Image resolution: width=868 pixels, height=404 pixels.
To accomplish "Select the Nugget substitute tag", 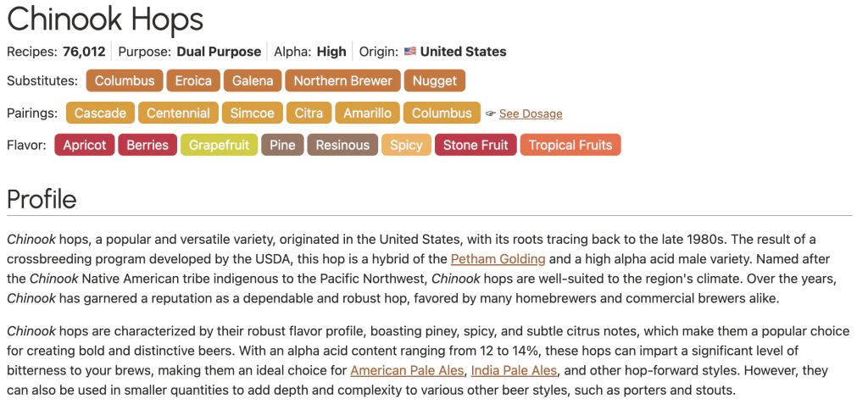I will [x=435, y=81].
